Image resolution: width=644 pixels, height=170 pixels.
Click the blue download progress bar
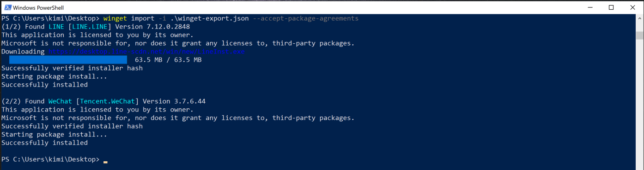pyautogui.click(x=68, y=60)
